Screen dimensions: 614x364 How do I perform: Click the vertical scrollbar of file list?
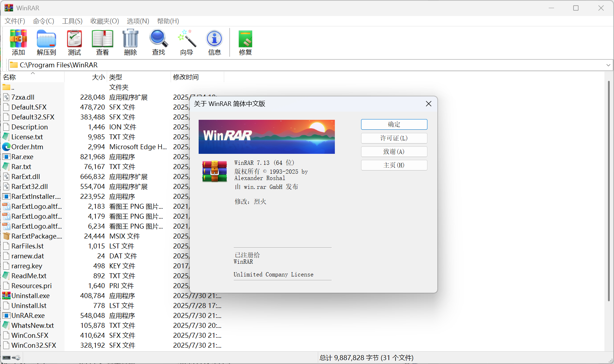(x=609, y=191)
